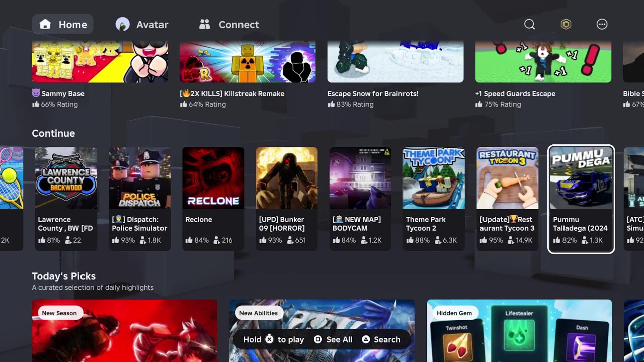Click the '[UPD] Bunker 09 [HORROR]' title
This screenshot has height=362, width=644.
click(282, 224)
